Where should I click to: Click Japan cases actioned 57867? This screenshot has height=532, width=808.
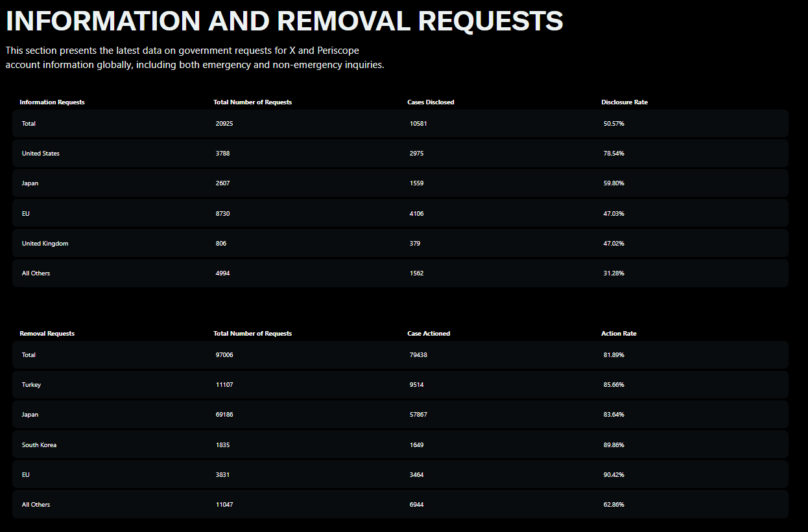418,415
